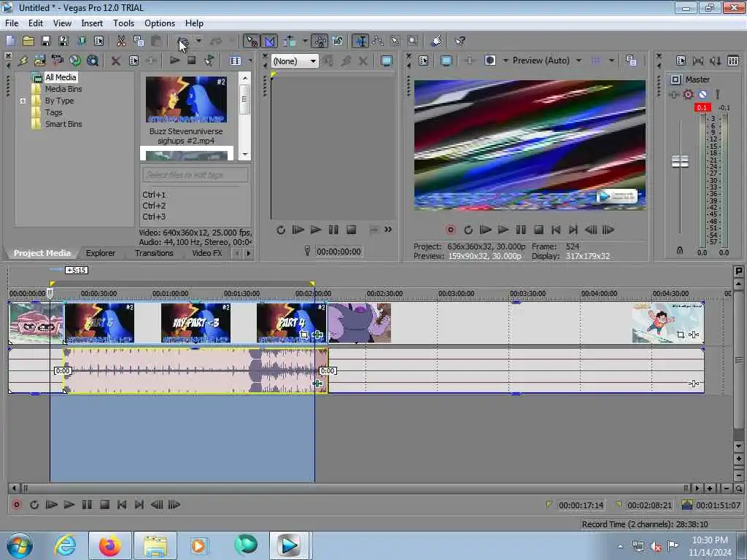Start preview in the Project Media toolbar
The image size is (747, 560).
[175, 61]
